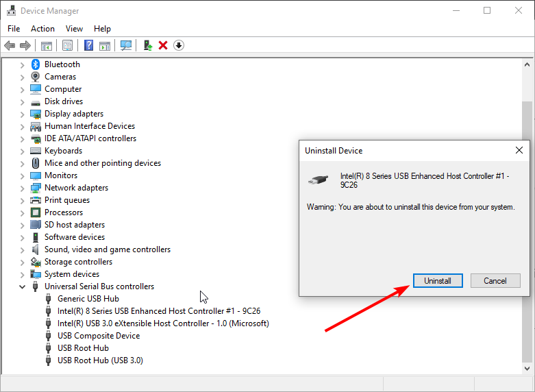Expand IDE ATA/ATAPI controllers node

pyautogui.click(x=22, y=138)
